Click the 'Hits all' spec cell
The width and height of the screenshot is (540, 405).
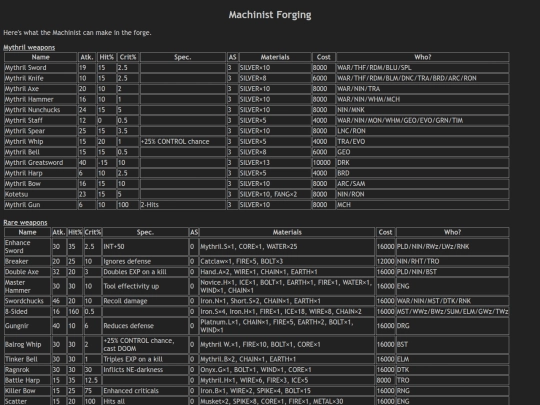coord(145,401)
